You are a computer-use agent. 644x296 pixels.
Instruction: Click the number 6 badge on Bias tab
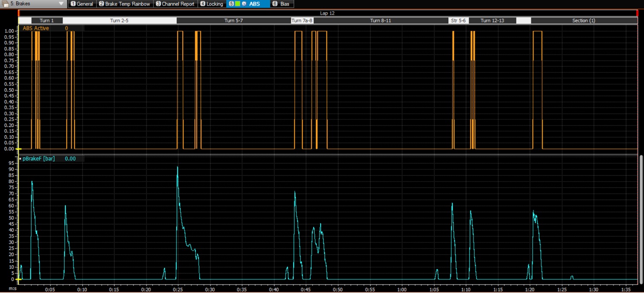275,4
